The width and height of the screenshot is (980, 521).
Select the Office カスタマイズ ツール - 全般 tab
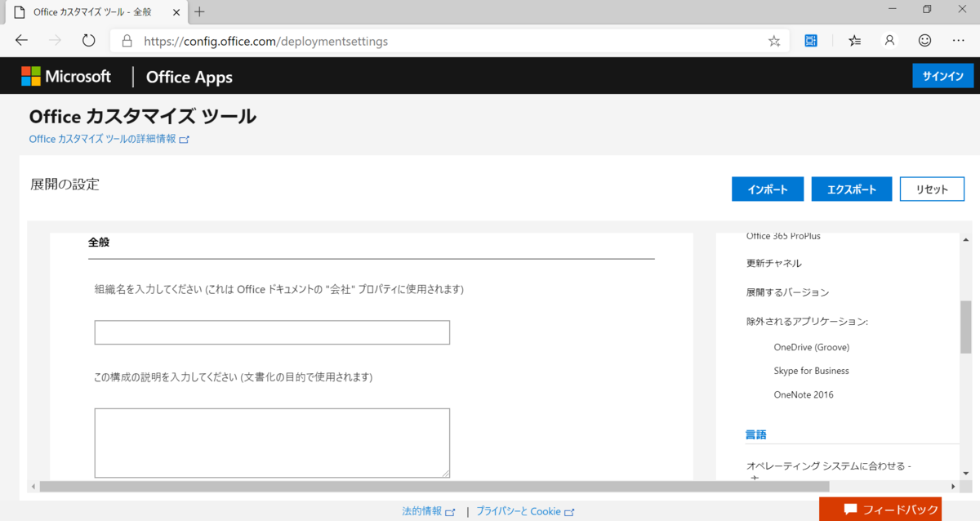tap(95, 12)
